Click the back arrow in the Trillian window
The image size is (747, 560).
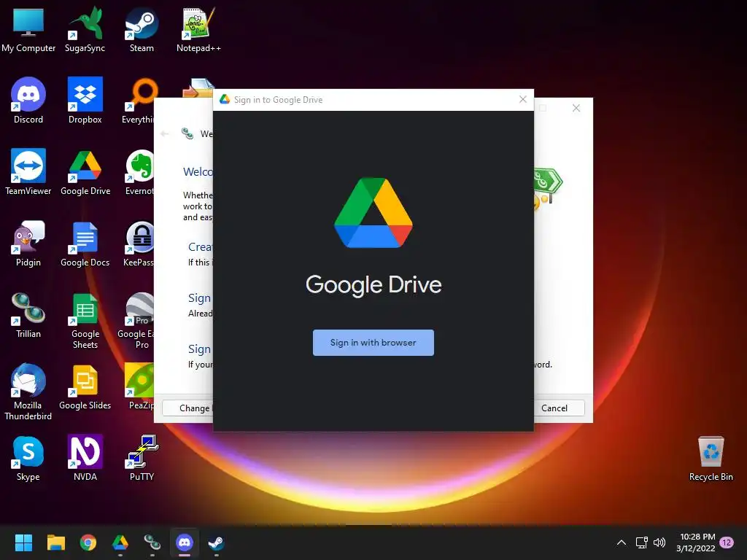[x=165, y=134]
